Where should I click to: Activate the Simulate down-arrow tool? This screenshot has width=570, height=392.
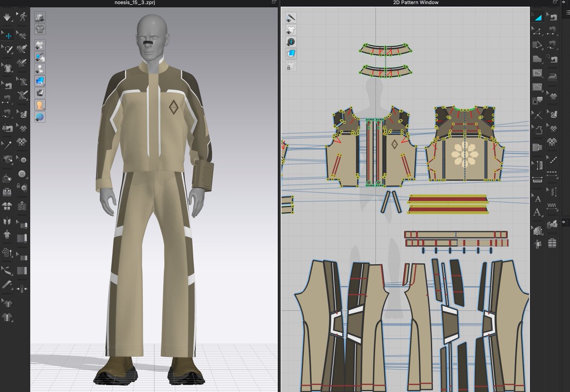click(x=7, y=18)
